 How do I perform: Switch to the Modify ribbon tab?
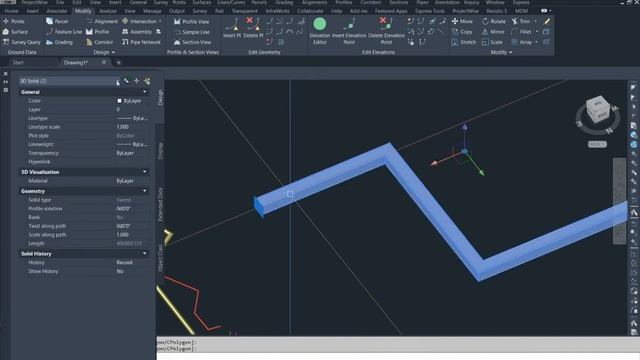pyautogui.click(x=83, y=11)
